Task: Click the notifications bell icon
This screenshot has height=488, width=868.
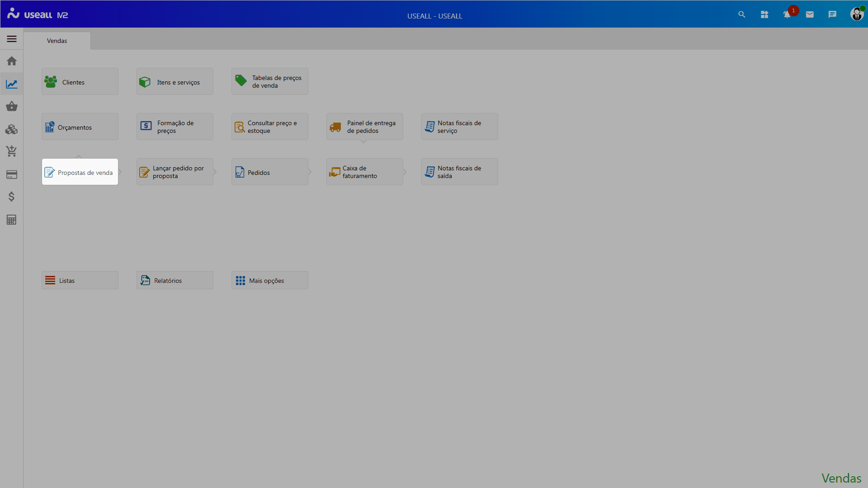Action: (x=787, y=14)
